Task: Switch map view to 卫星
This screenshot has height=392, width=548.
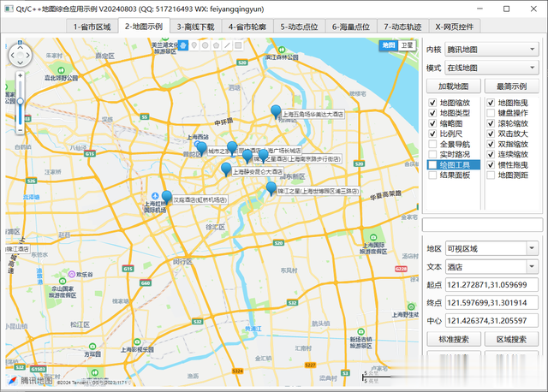Action: point(407,45)
